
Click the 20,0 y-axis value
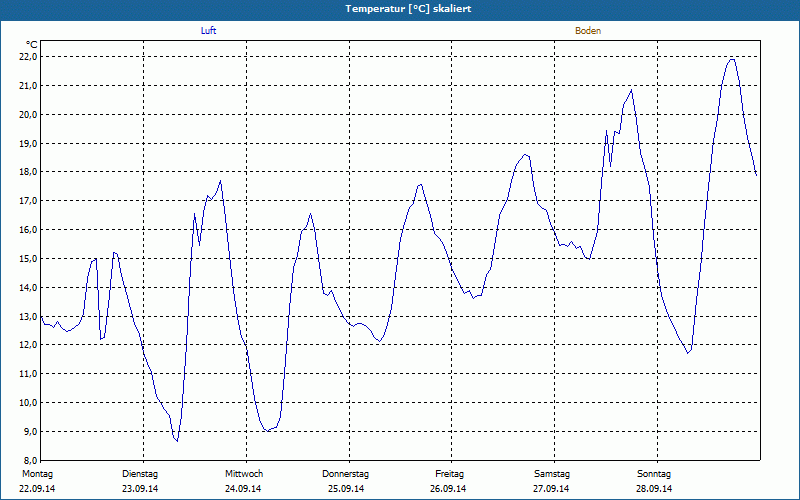[x=29, y=114]
